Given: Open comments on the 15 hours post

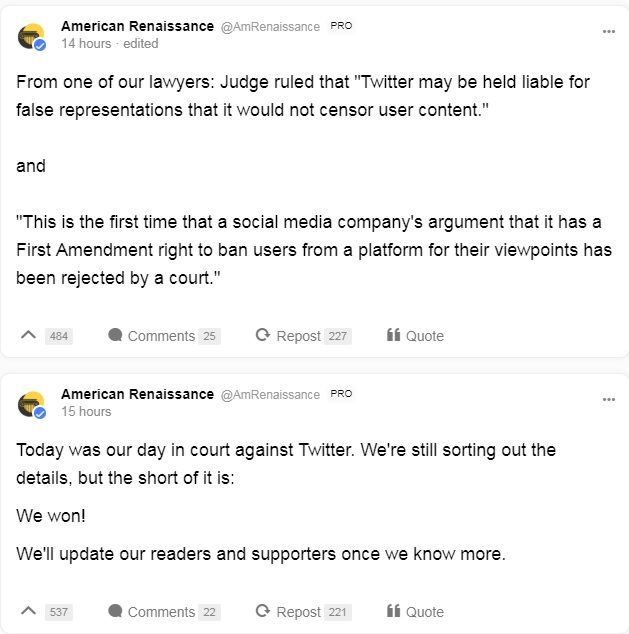Looking at the screenshot, I should click(164, 611).
